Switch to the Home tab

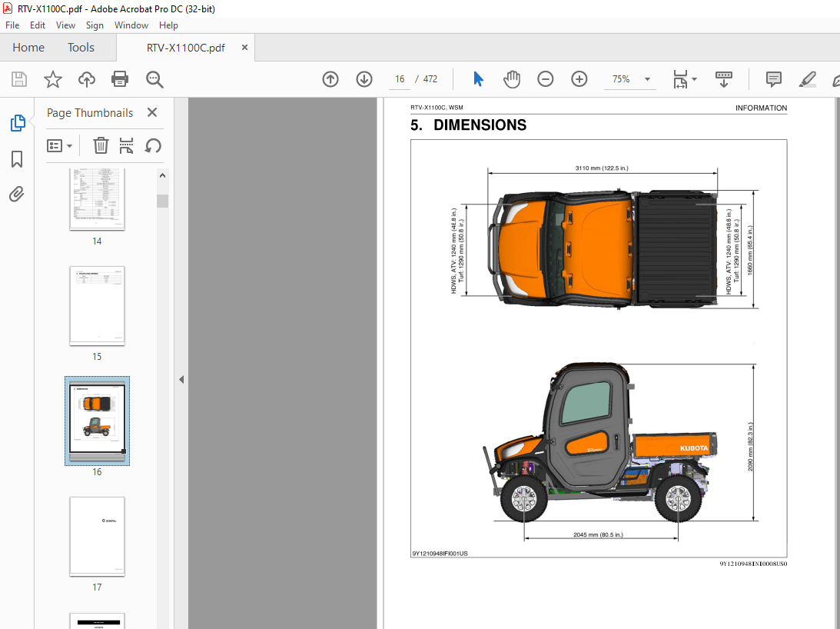click(28, 48)
